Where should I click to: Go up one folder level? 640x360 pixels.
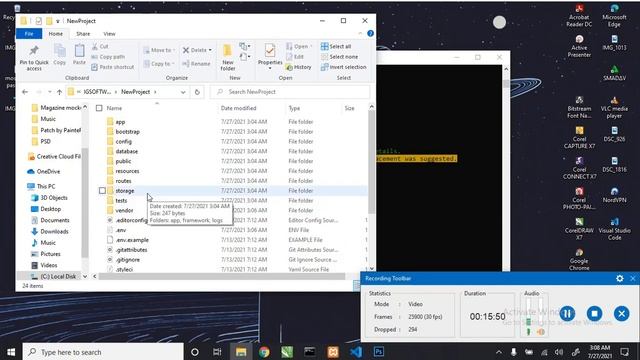tap(60, 92)
